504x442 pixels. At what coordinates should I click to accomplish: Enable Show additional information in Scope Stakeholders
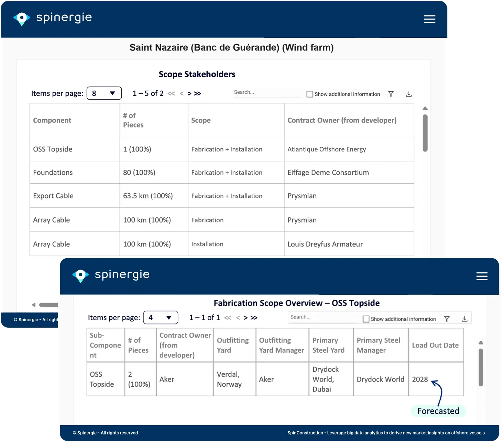(310, 94)
